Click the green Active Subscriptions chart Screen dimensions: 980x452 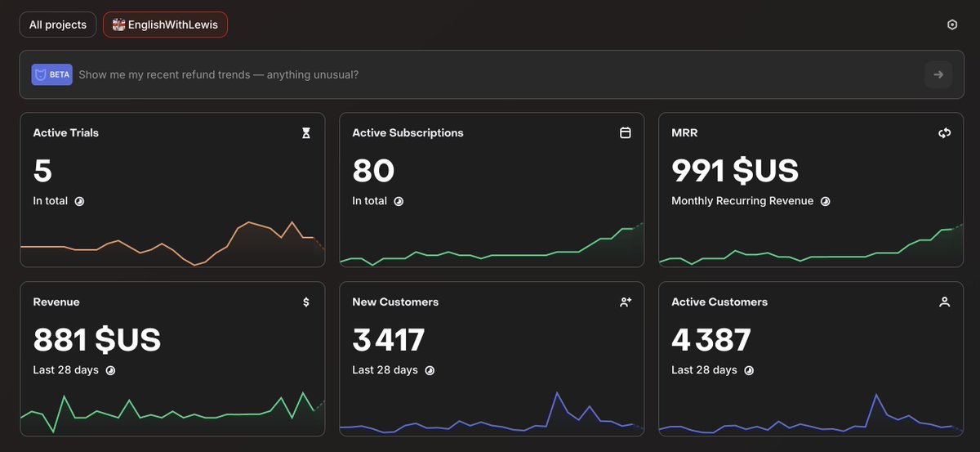pyautogui.click(x=492, y=244)
